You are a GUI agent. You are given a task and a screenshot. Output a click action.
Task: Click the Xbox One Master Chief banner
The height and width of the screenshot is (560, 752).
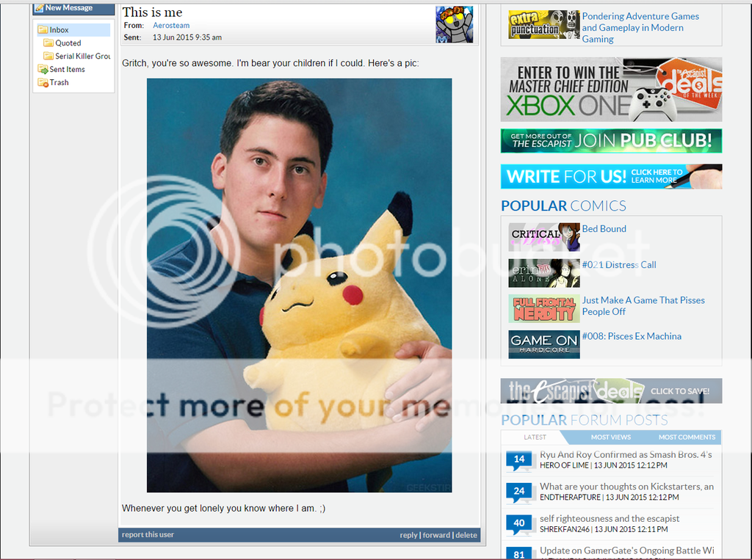coord(611,90)
